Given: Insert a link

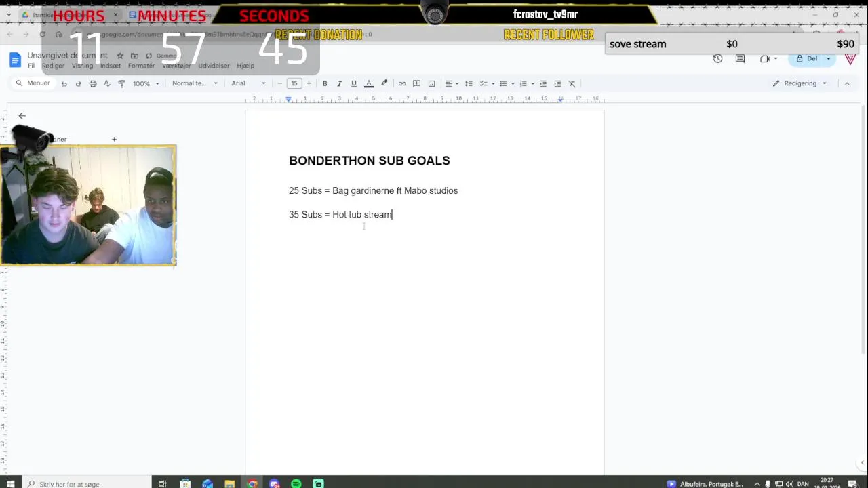Looking at the screenshot, I should click(402, 83).
